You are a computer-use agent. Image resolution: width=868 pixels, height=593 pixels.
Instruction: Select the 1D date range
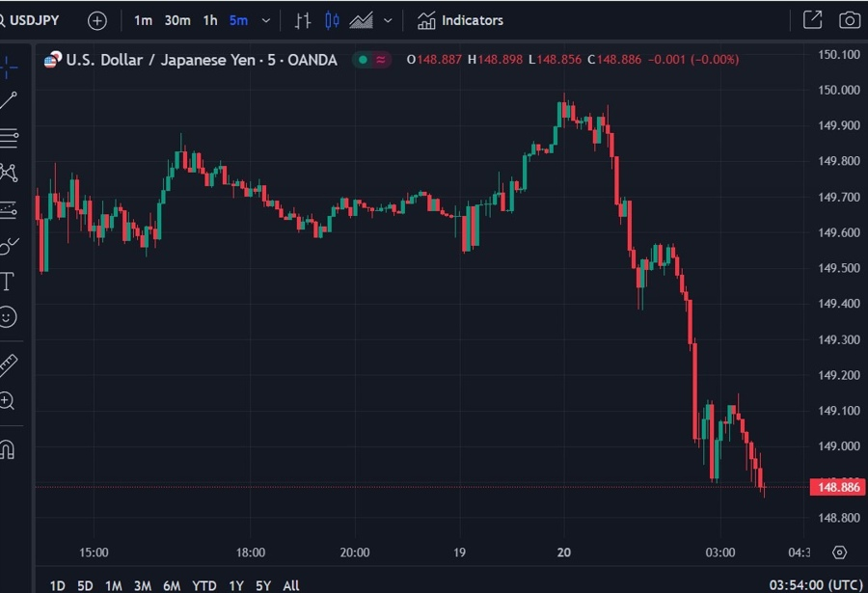tap(57, 585)
